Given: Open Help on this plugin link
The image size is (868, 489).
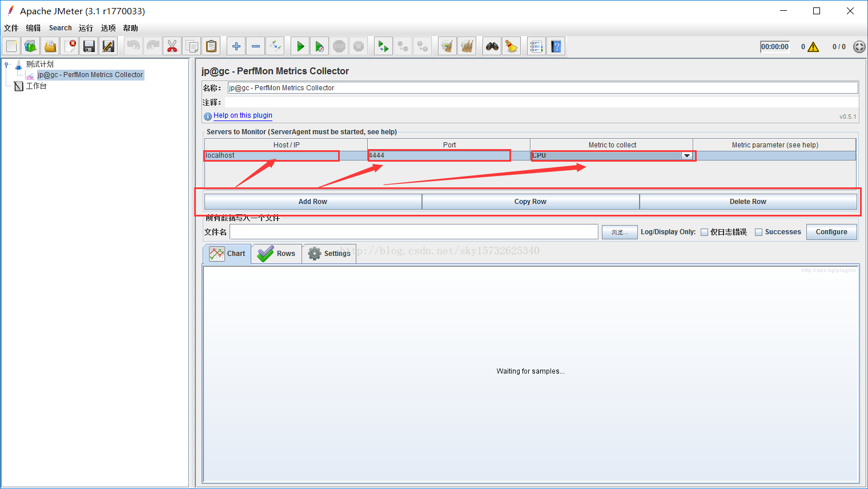Looking at the screenshot, I should point(243,115).
